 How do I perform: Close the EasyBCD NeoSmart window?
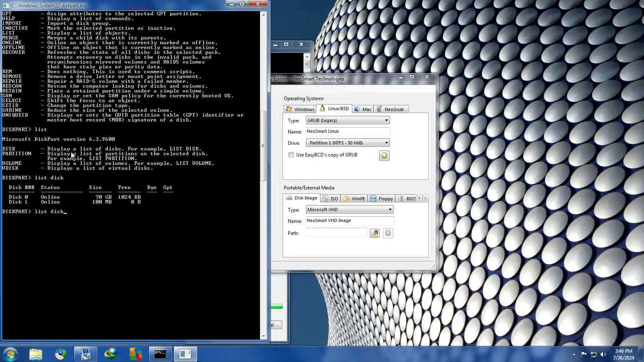[x=427, y=77]
